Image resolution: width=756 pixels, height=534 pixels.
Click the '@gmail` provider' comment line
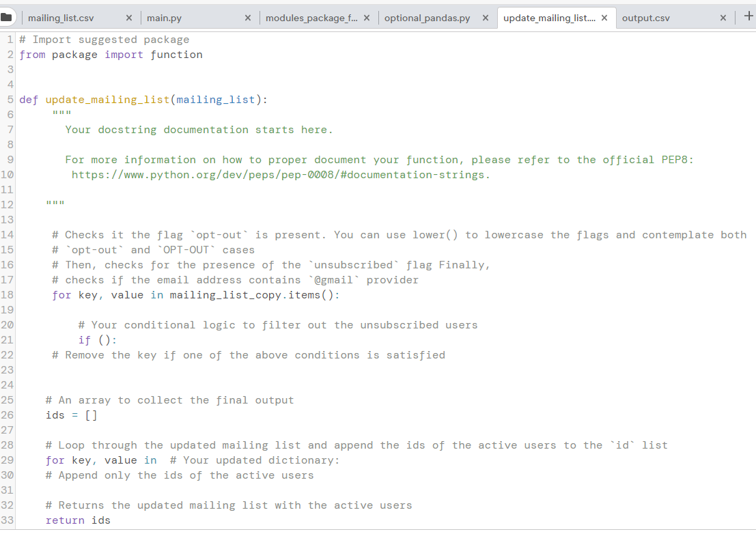pos(236,279)
